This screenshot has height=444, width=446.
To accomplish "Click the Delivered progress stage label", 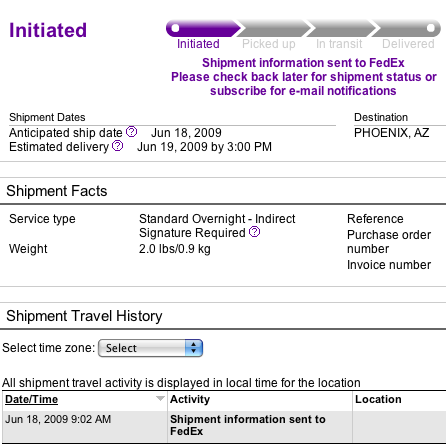I will [x=408, y=44].
